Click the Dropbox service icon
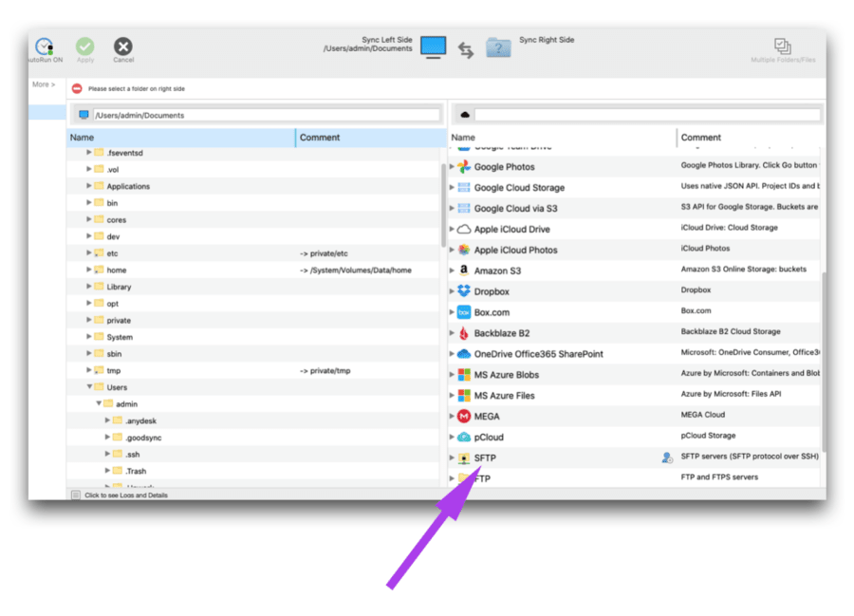Screen dimensions: 854x616 point(463,291)
